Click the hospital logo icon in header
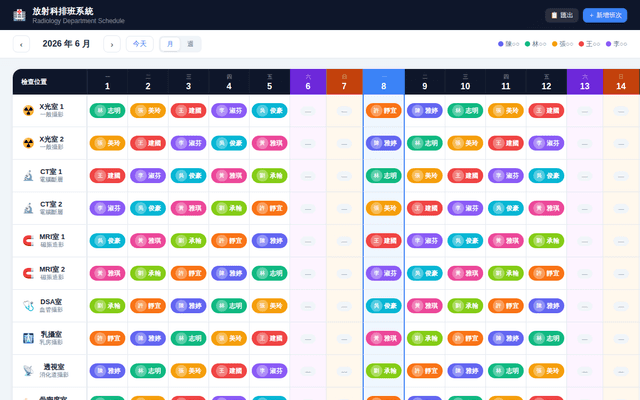Viewport: 640px width, 400px height. pos(19,15)
